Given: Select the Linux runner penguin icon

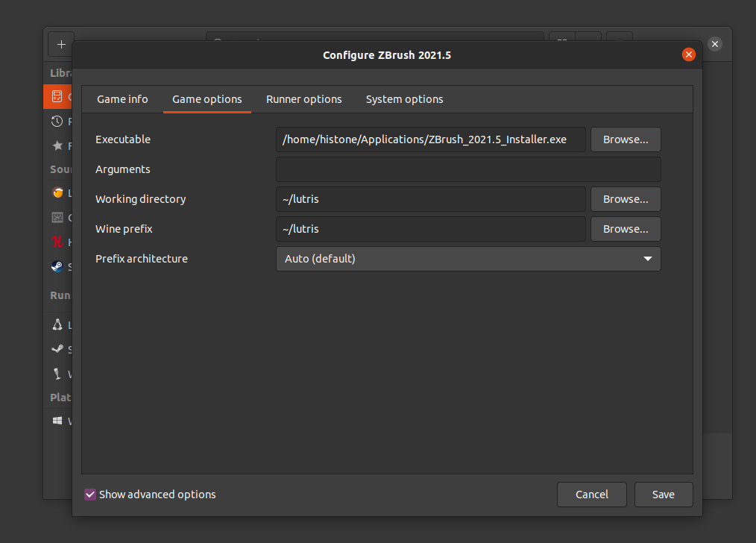Looking at the screenshot, I should [x=57, y=324].
